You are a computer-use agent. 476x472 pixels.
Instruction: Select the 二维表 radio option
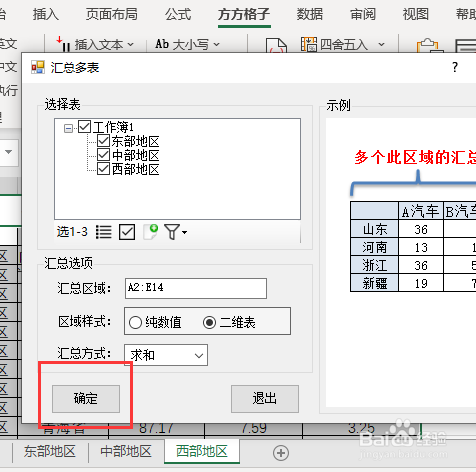209,322
